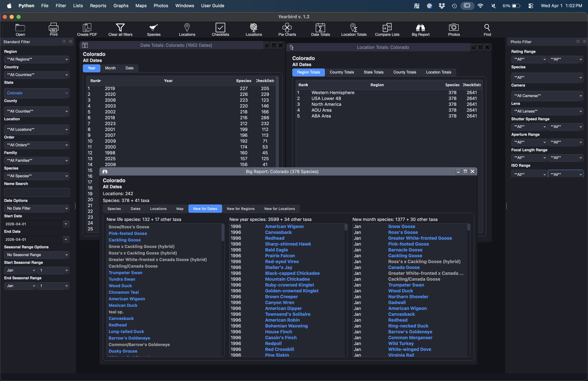Open the Seasonal Range Options dropdown
Viewport: 588px width, 381px height.
tap(37, 255)
